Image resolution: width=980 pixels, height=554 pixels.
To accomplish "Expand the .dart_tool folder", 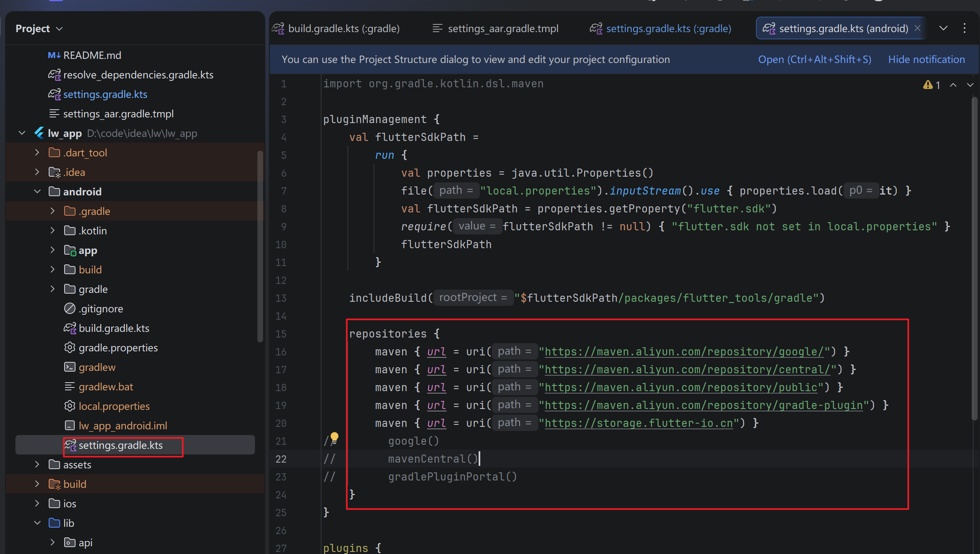I will coord(37,152).
